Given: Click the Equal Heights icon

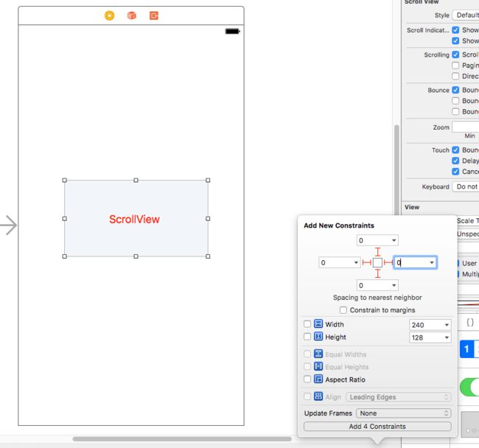Looking at the screenshot, I should point(318,366).
